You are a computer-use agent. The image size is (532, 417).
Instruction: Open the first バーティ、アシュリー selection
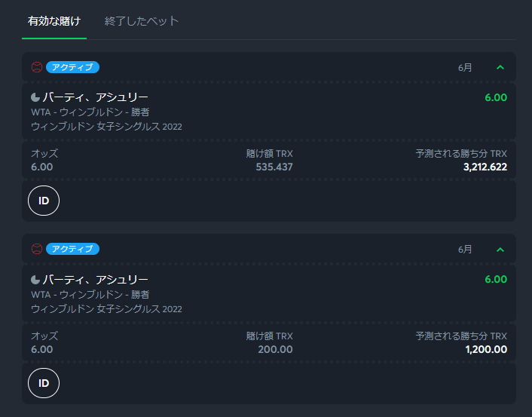(x=96, y=97)
